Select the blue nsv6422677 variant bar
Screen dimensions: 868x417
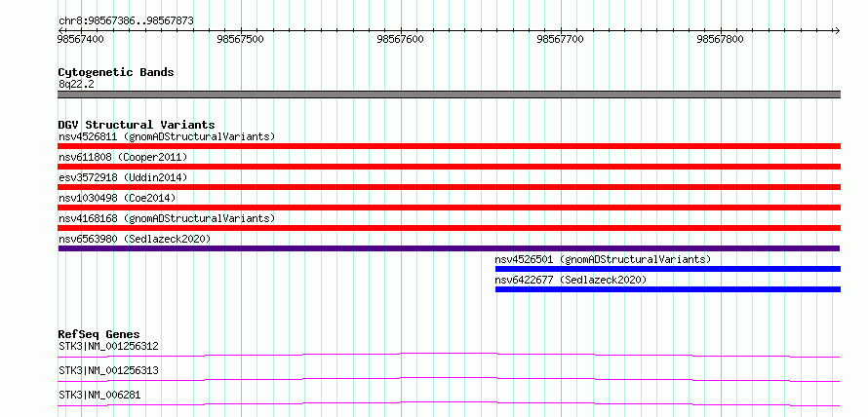coord(668,289)
